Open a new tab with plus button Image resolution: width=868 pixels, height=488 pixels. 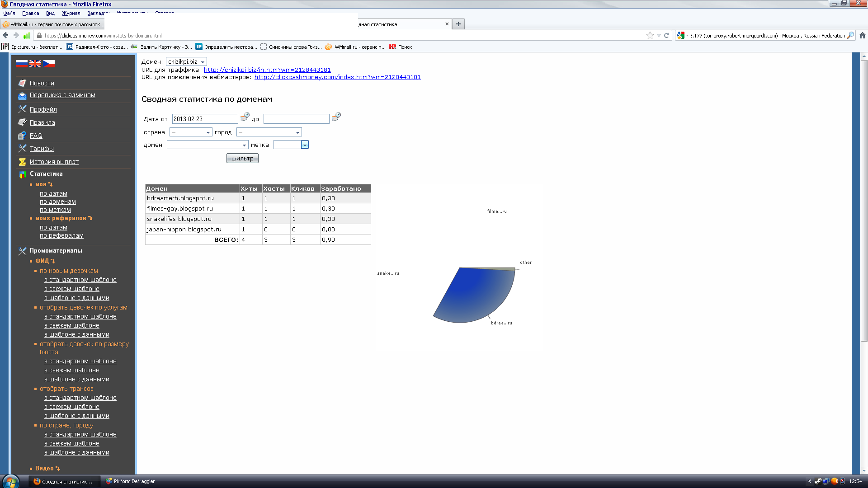pos(458,24)
